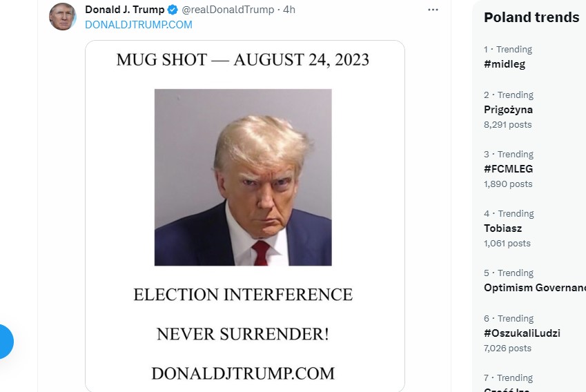586x392 pixels.
Task: Select the Prigożyna trend
Action: tap(508, 110)
